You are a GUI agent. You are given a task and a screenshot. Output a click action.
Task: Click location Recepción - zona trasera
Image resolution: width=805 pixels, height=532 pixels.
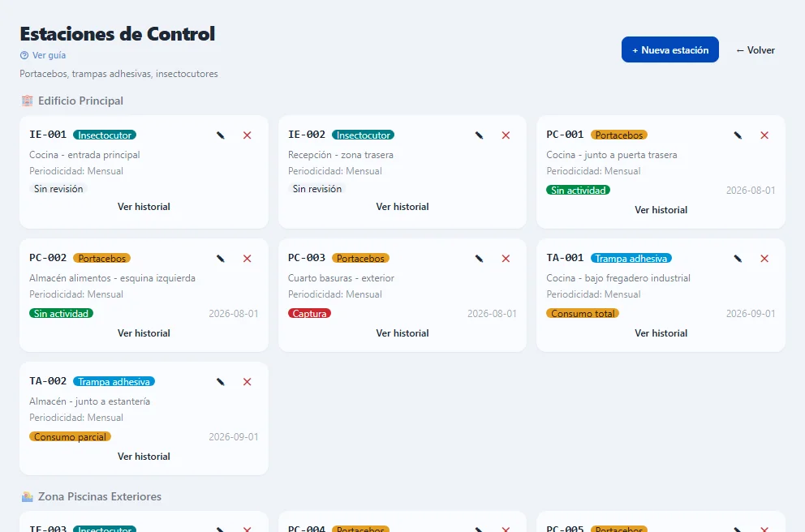(341, 155)
